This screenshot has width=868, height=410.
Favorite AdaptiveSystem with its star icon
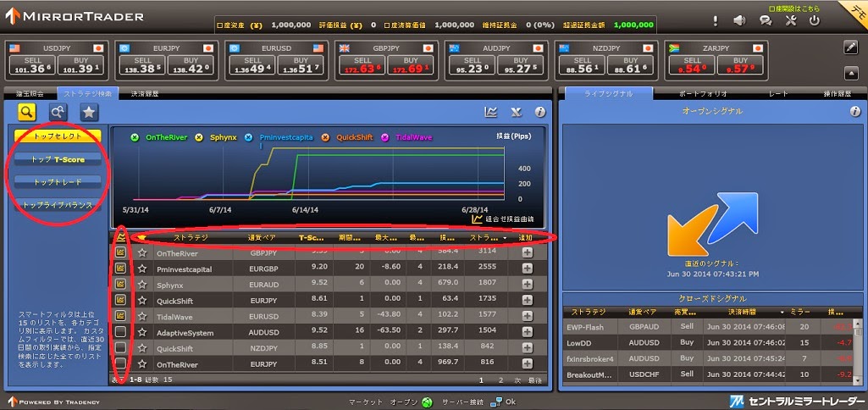click(x=142, y=332)
